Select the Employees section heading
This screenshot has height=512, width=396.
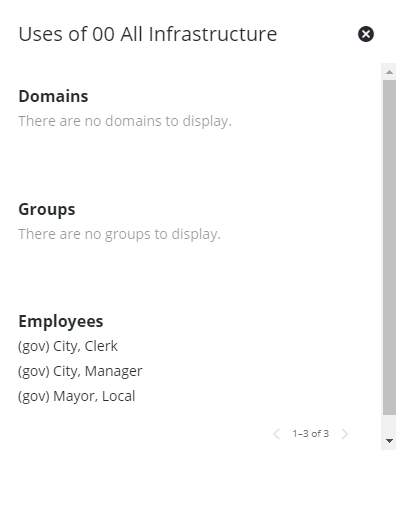pyautogui.click(x=61, y=322)
